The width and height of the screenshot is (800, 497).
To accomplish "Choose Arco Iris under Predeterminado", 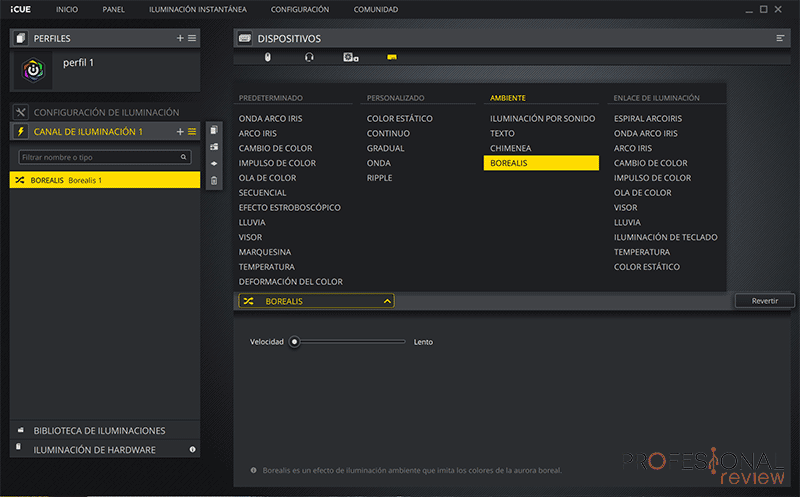I will 258,133.
